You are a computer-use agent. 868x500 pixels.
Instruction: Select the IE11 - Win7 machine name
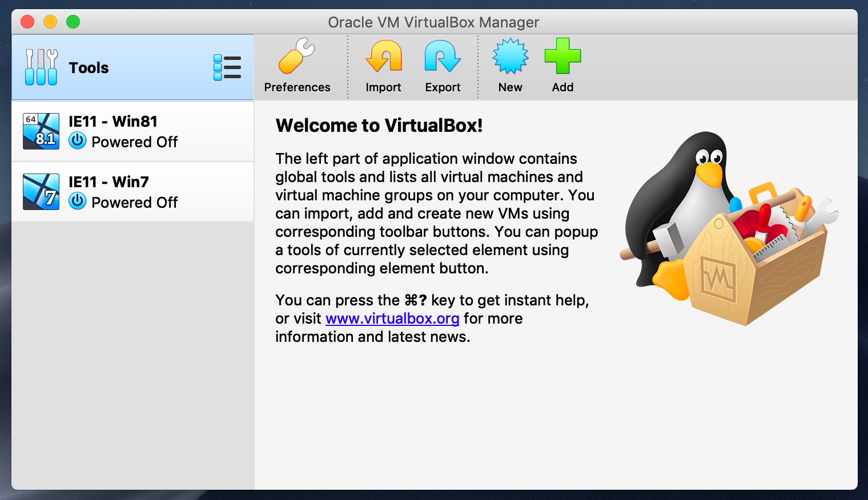[x=108, y=182]
